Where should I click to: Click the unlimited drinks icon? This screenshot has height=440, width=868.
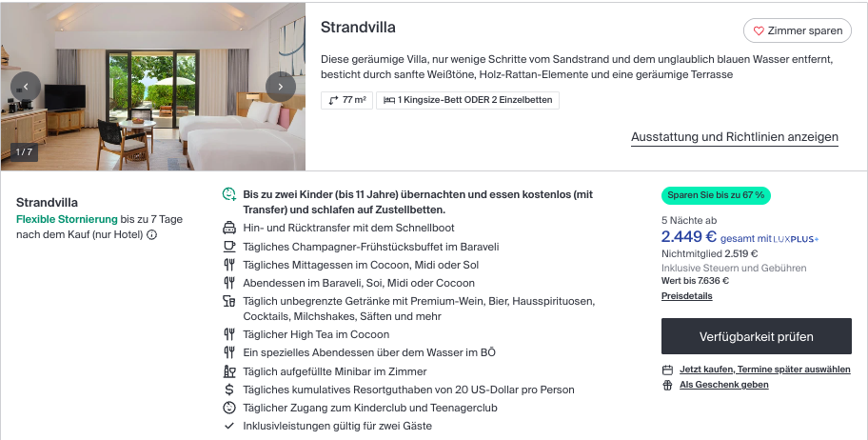pyautogui.click(x=228, y=302)
